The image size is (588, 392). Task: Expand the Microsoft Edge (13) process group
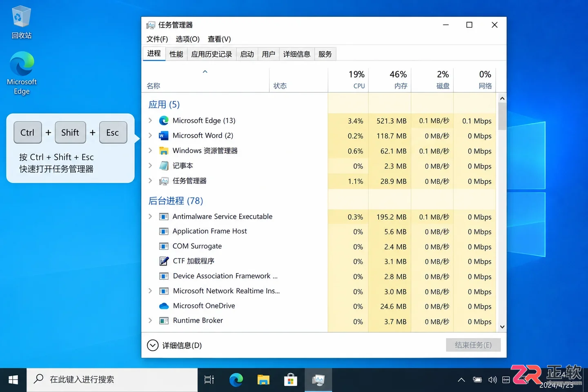tap(150, 120)
